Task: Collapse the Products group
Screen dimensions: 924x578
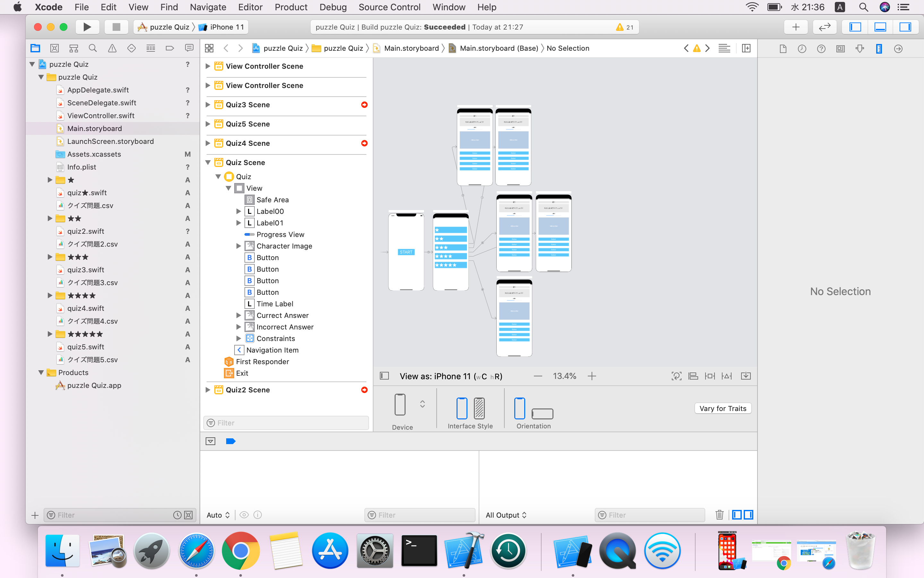Action: click(41, 373)
